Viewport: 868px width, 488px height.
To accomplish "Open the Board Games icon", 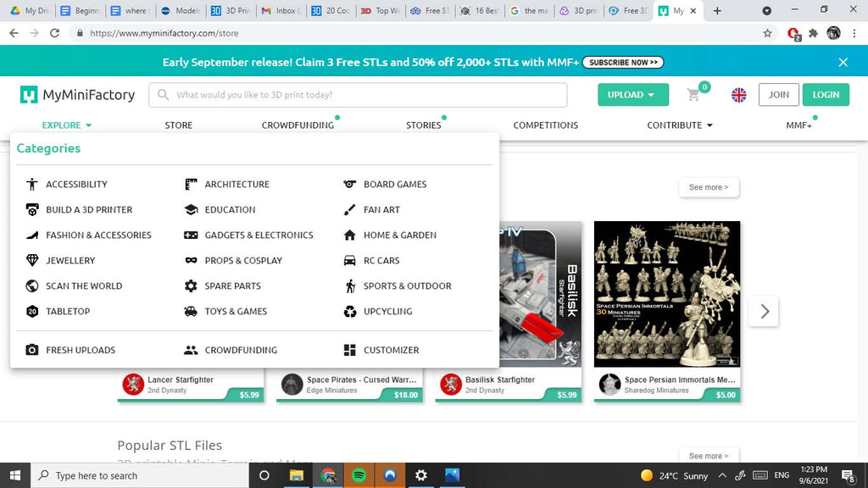I will 350,184.
